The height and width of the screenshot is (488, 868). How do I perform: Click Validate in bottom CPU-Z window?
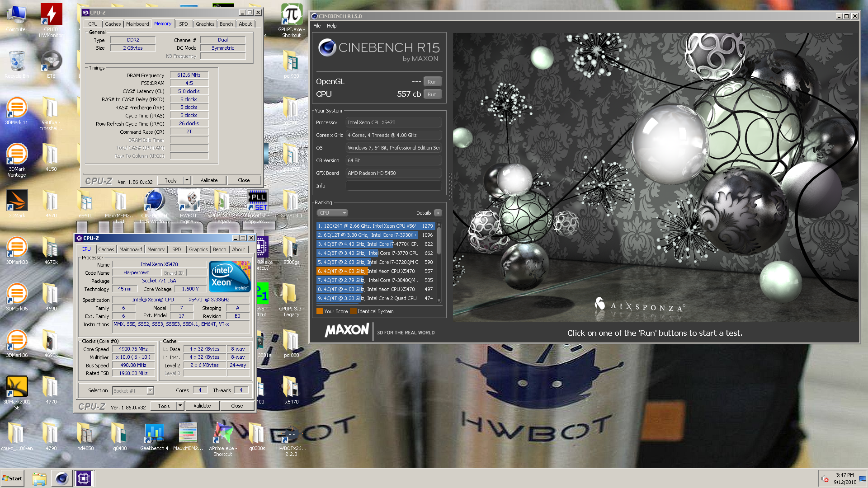click(202, 406)
